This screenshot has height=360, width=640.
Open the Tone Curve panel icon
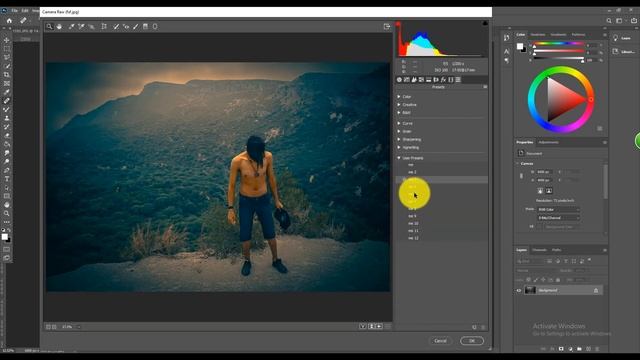[x=407, y=80]
